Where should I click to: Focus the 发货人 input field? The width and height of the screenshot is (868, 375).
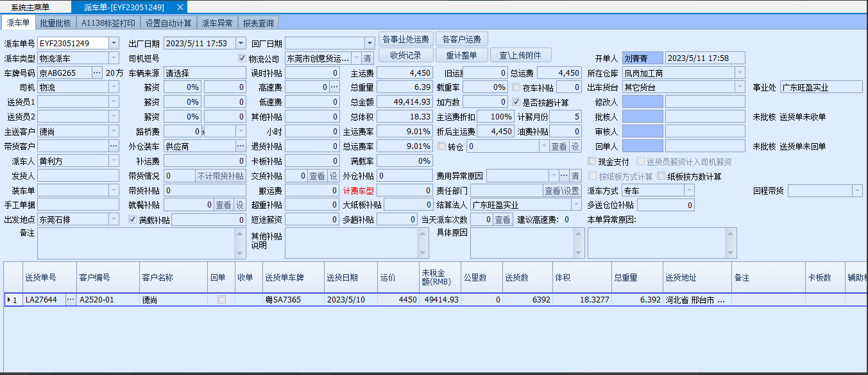[78, 176]
